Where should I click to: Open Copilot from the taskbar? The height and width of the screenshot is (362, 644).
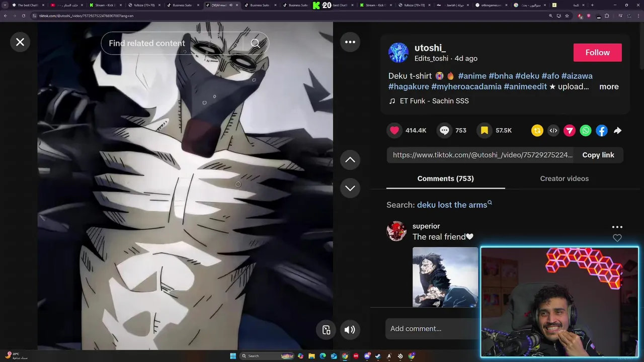coord(300,356)
